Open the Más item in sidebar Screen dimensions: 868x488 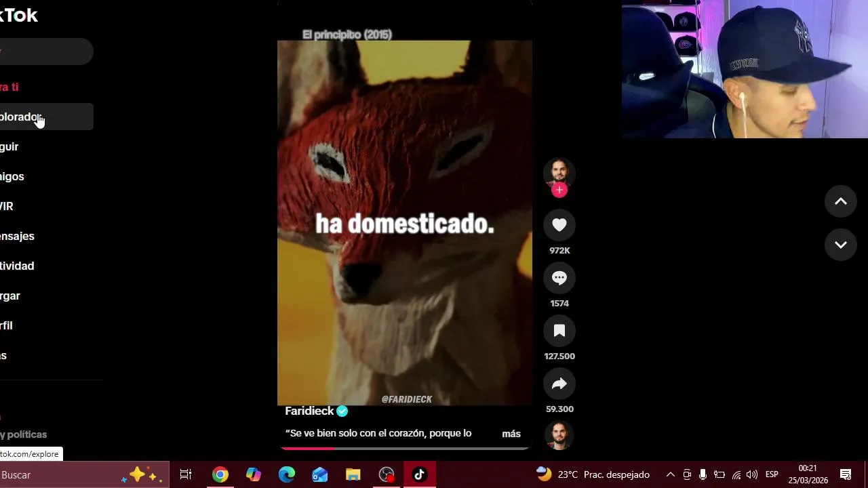pos(3,355)
